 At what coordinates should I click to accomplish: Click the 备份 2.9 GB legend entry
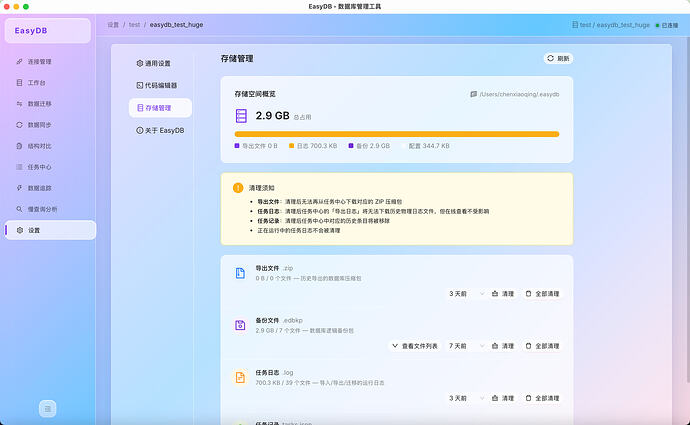(x=369, y=146)
